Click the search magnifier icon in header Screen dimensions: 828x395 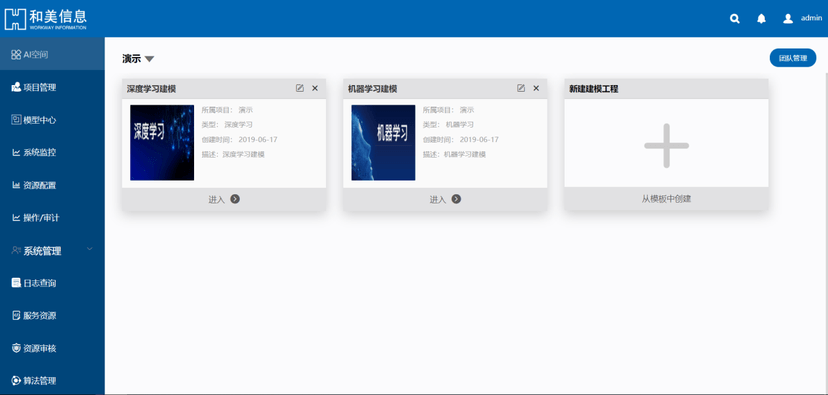(735, 19)
